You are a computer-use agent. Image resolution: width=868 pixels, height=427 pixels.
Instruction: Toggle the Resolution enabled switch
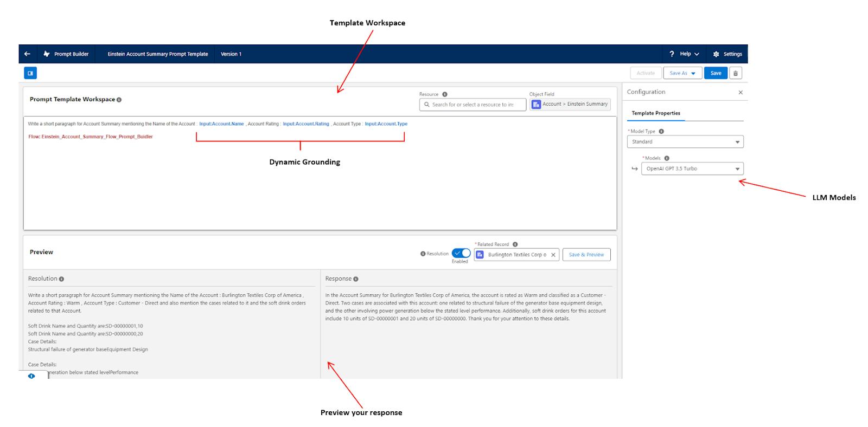pyautogui.click(x=461, y=254)
